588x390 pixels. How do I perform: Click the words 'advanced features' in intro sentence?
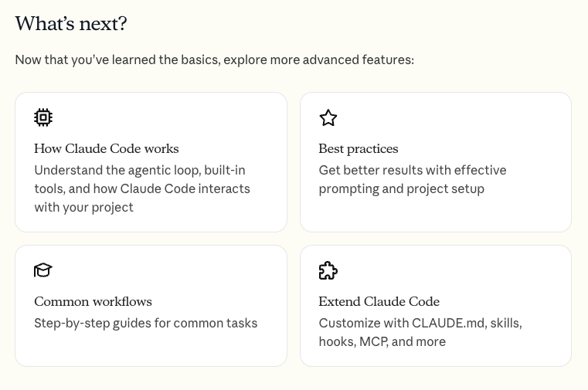358,60
